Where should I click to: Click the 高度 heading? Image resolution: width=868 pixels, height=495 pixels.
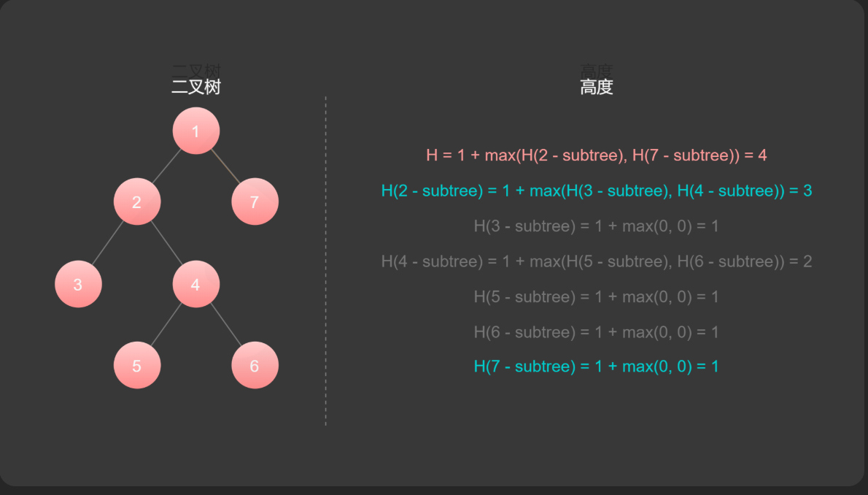click(x=596, y=88)
